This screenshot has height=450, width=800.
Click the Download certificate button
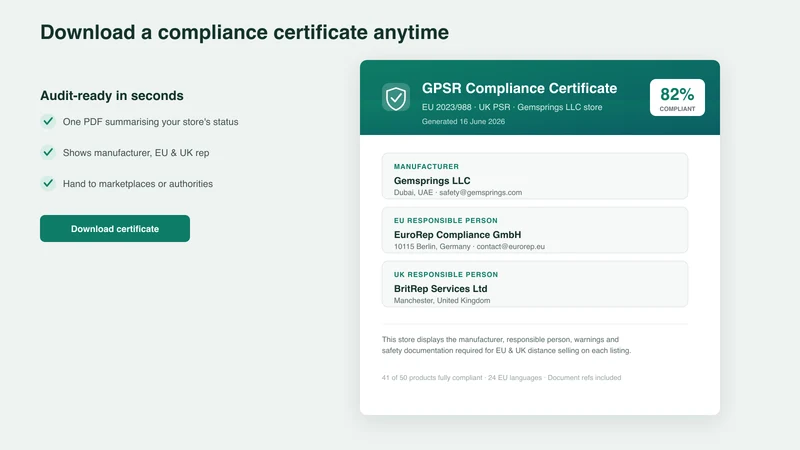tap(115, 229)
